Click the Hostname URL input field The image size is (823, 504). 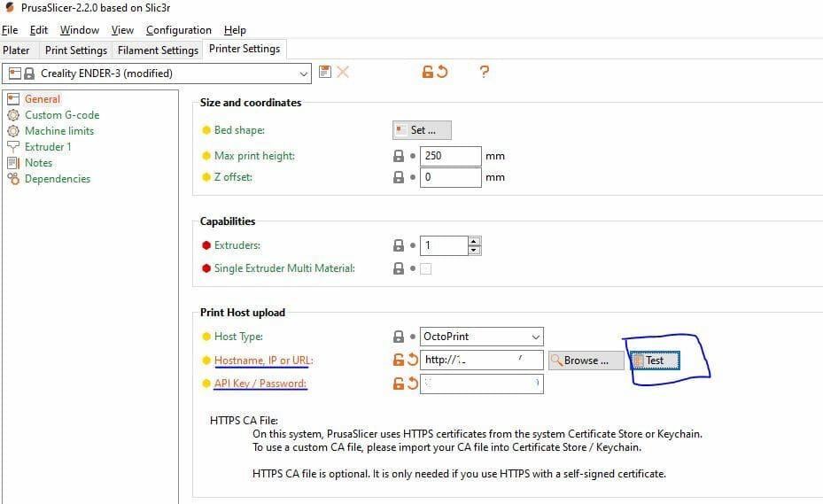click(481, 361)
